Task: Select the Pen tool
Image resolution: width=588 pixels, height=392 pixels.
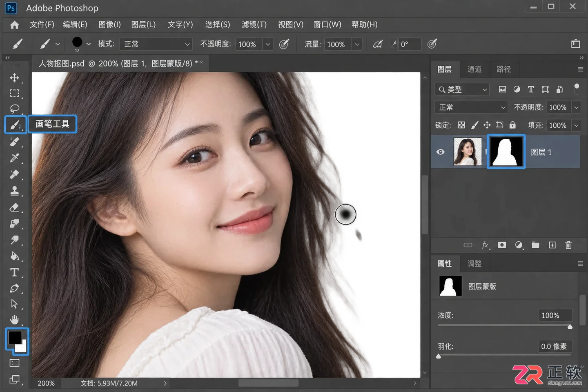Action: (14, 288)
